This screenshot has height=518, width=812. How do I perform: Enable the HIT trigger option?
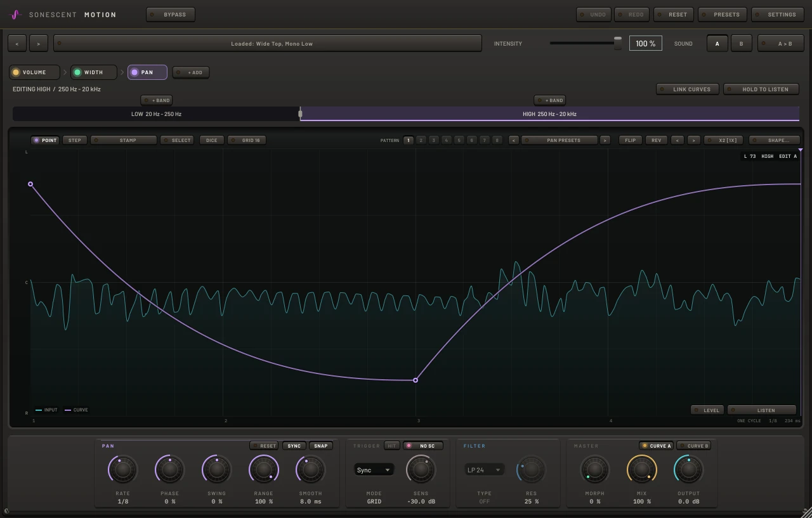(392, 446)
